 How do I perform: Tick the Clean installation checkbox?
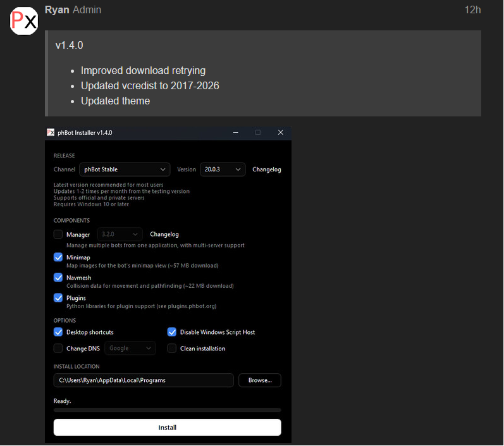point(172,348)
